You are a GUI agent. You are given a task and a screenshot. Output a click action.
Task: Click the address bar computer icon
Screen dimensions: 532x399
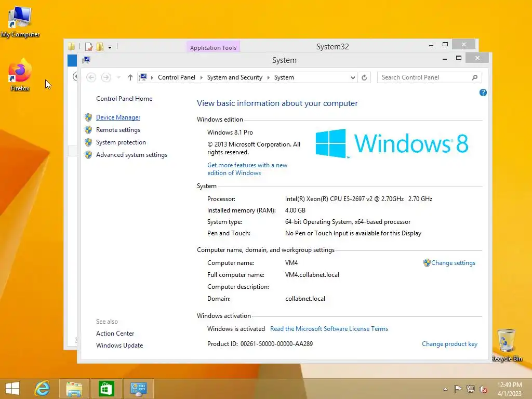point(143,78)
